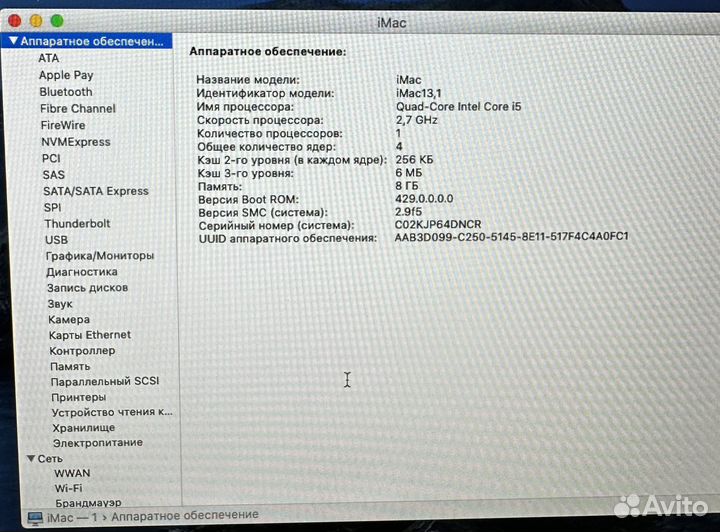Click the 8 ГБ memory value
Viewport: 720px width, 532px height.
click(x=407, y=186)
